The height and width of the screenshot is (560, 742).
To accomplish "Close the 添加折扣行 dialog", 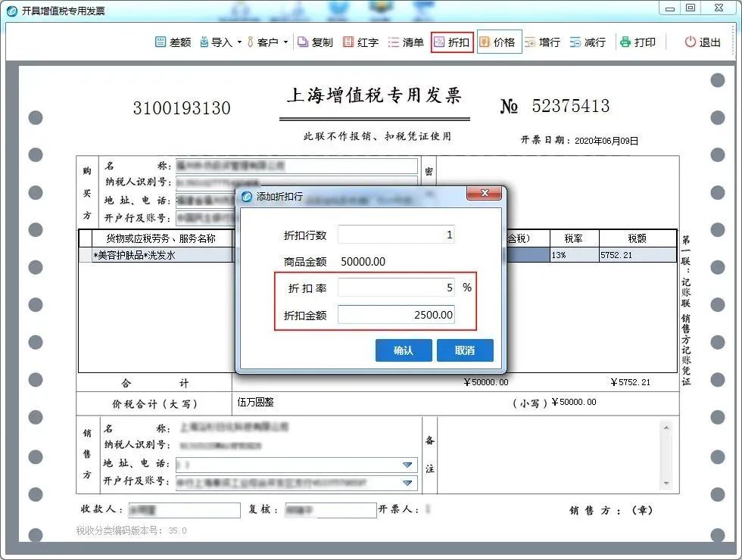I will (484, 193).
